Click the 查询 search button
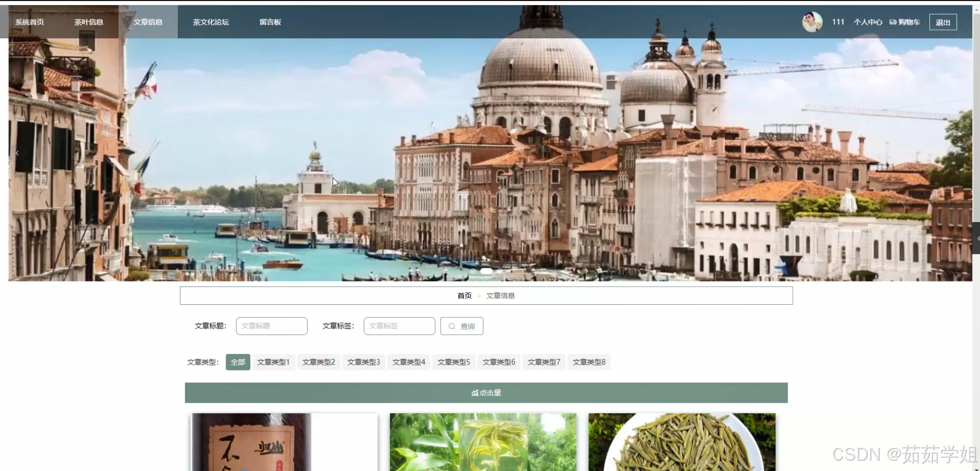Screen dimensions: 980x471 [x=462, y=326]
